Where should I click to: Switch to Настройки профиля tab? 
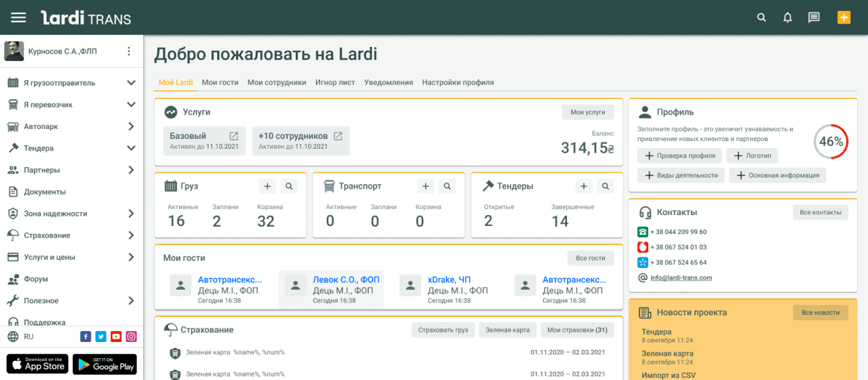[458, 82]
